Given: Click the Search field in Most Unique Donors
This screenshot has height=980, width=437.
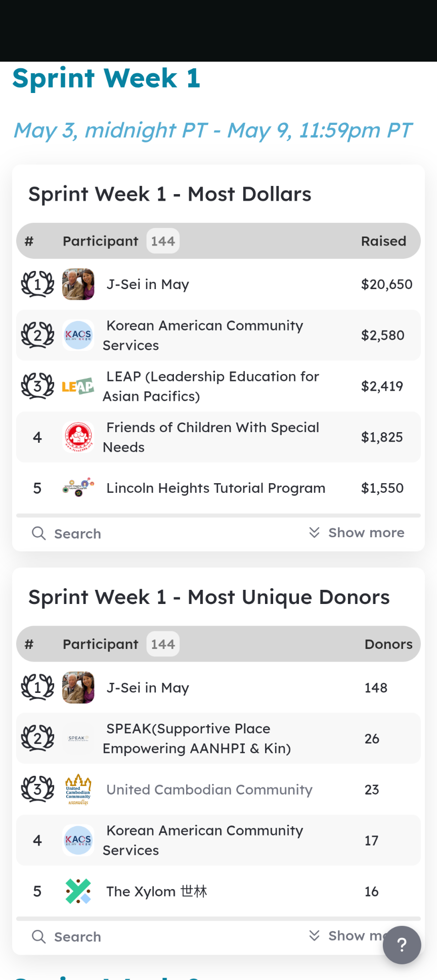Looking at the screenshot, I should pos(162,937).
